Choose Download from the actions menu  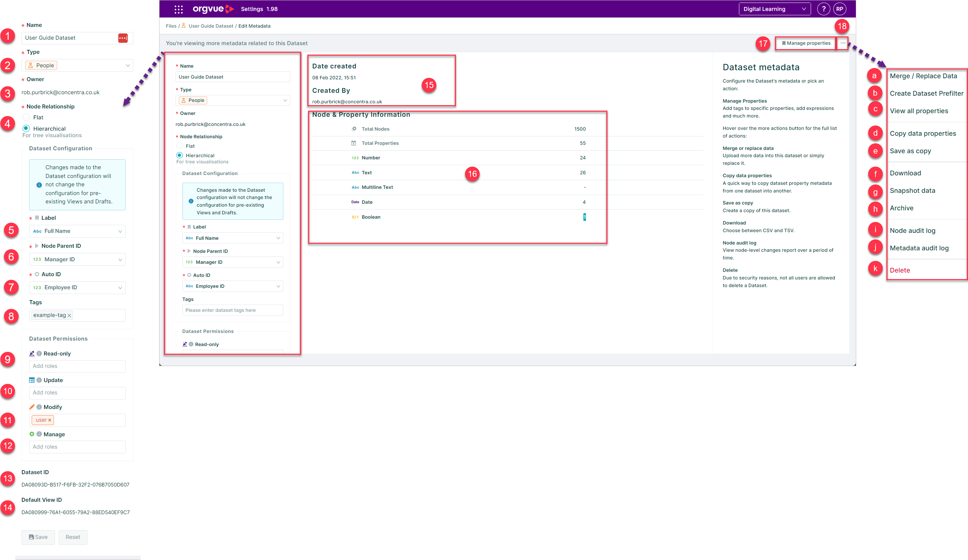click(905, 173)
